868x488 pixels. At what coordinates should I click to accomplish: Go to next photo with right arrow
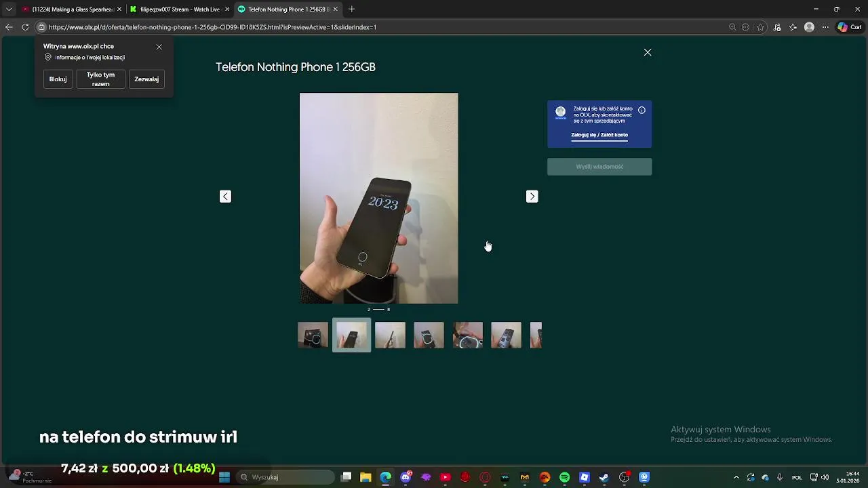(x=532, y=197)
